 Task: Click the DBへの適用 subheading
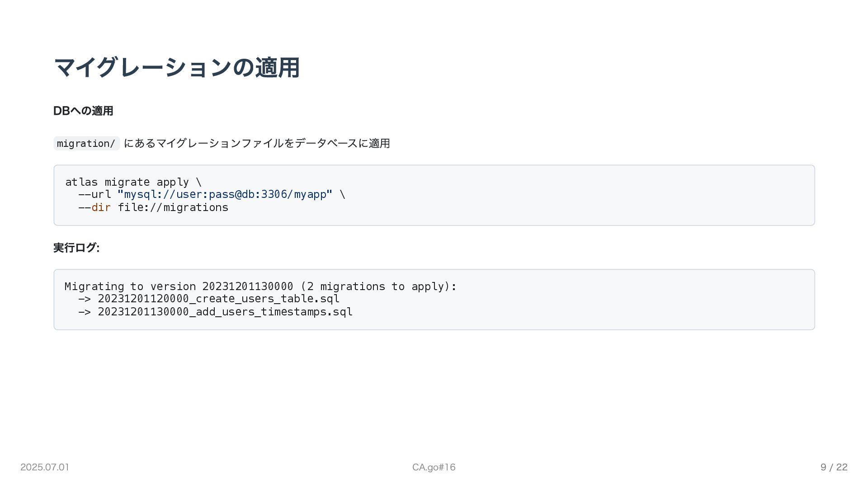point(83,111)
